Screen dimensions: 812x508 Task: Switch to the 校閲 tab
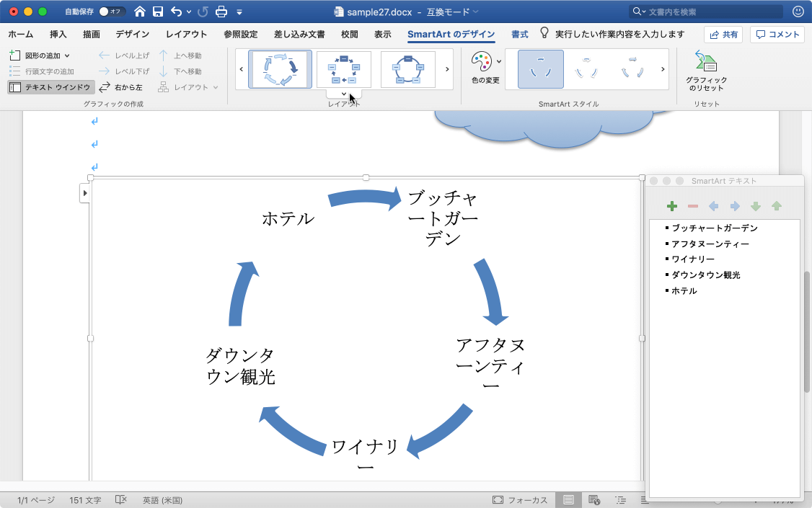(x=350, y=34)
